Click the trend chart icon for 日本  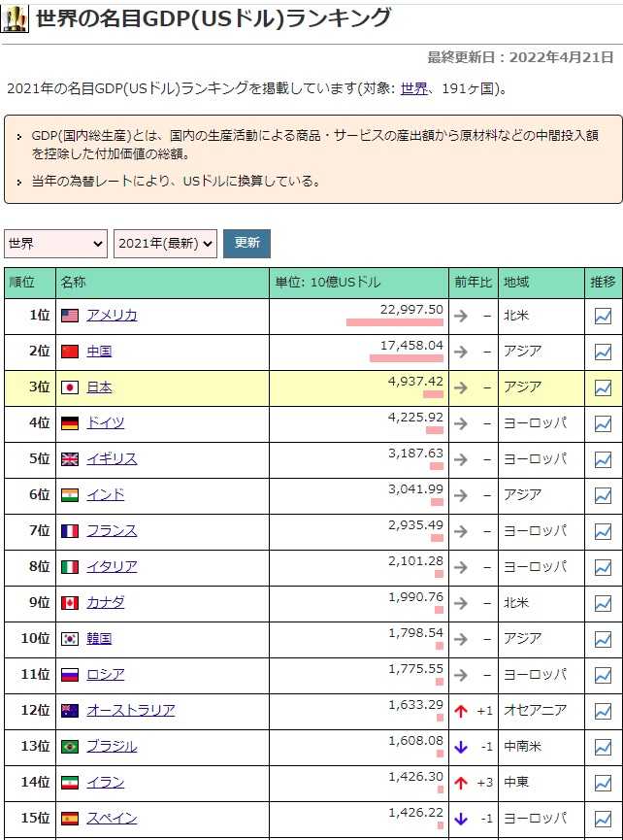click(603, 387)
